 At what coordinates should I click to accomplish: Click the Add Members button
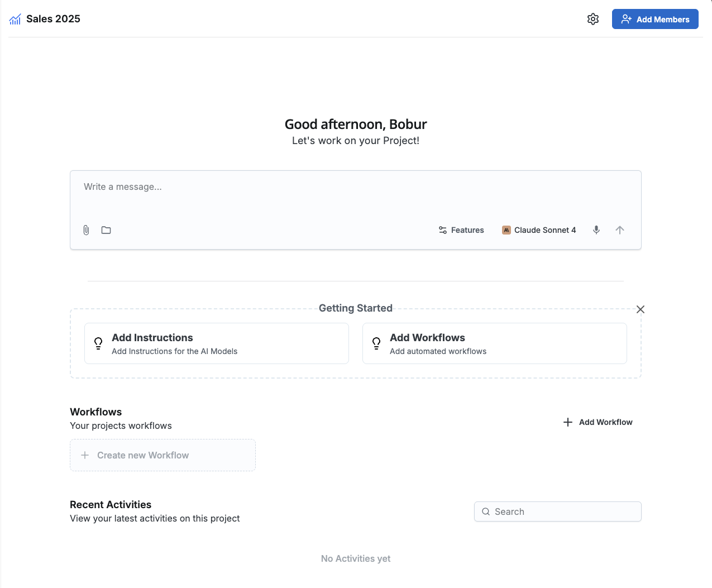pos(655,19)
